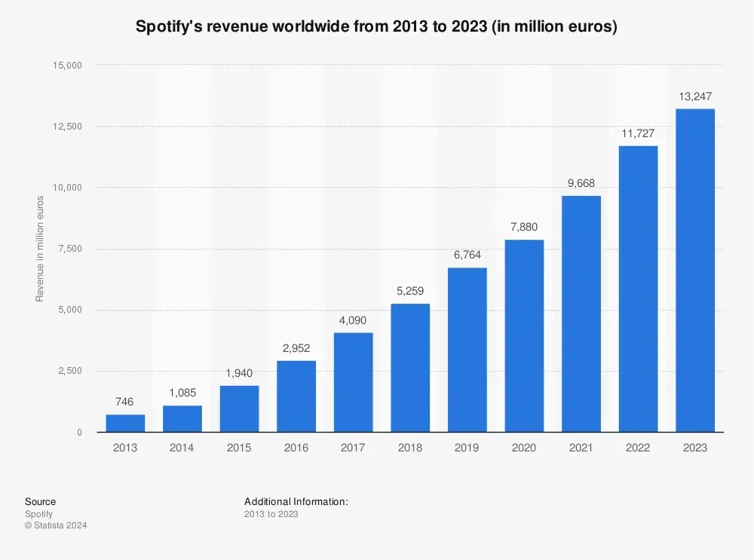Viewport: 754px width, 560px height.
Task: Click the tallest bar labeled 13,247
Action: point(694,271)
